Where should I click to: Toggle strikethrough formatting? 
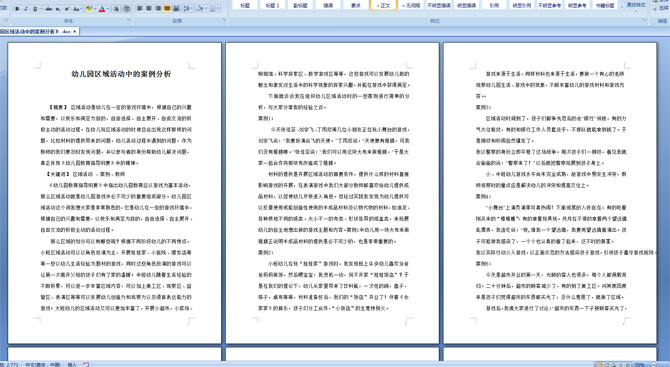pyautogui.click(x=49, y=9)
